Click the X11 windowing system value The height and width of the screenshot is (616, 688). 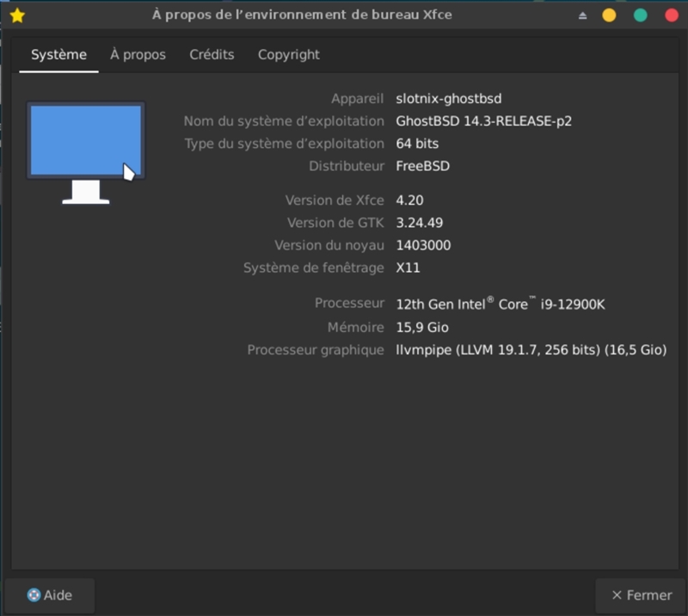click(408, 268)
